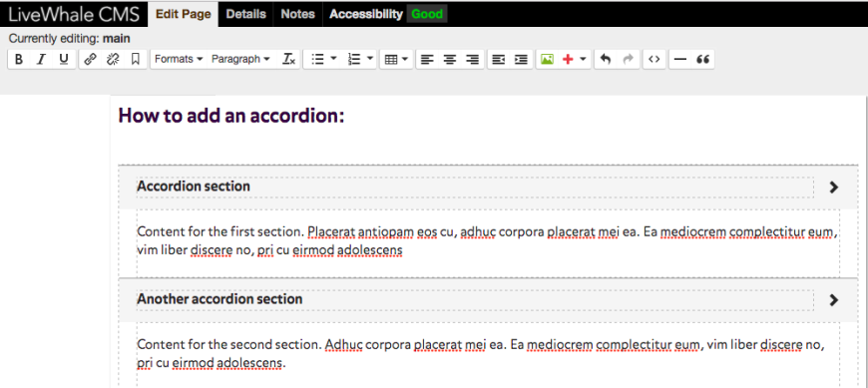868x388 pixels.
Task: Click the Currently editing: main label
Action: coord(70,39)
